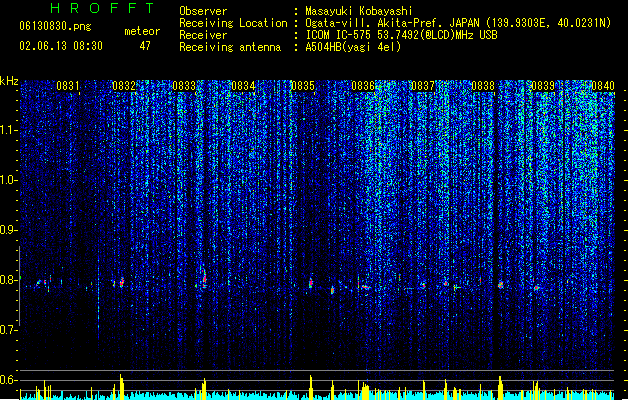
Task: Click the HROFFT title text
Action: [102, 8]
